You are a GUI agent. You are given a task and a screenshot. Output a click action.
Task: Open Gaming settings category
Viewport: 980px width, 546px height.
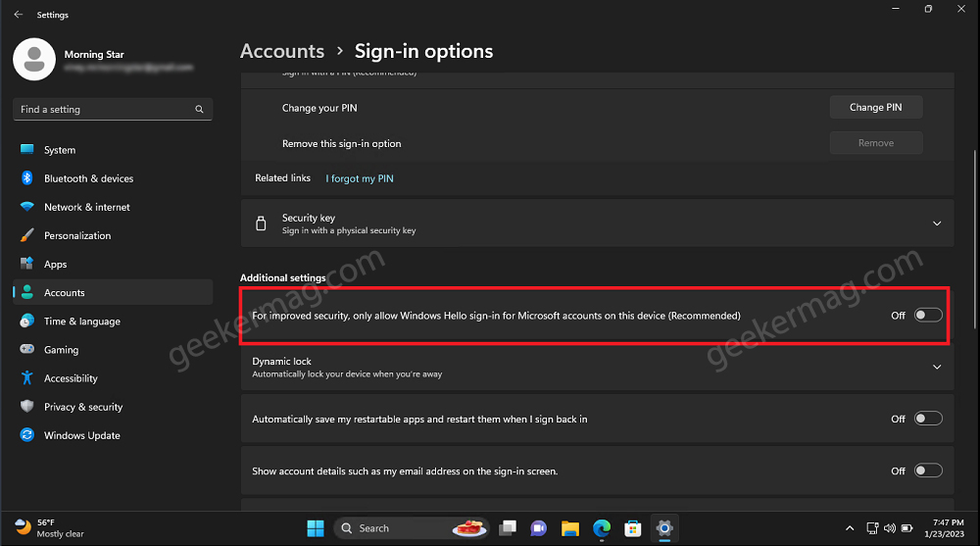coord(113,350)
